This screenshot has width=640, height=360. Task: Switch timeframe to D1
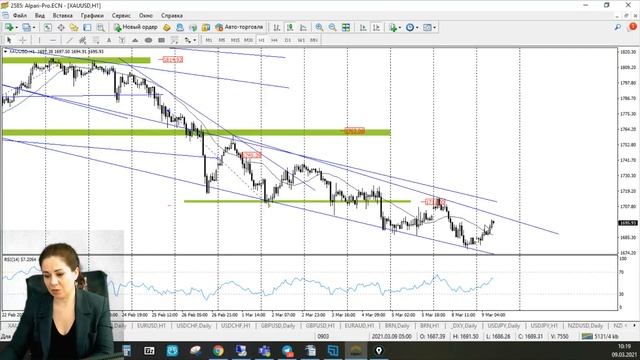coord(288,40)
